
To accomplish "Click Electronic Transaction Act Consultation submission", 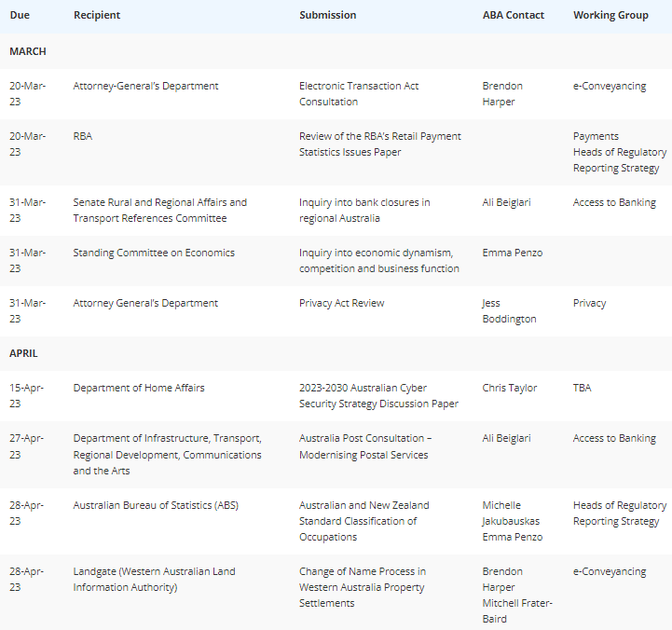I will [359, 94].
